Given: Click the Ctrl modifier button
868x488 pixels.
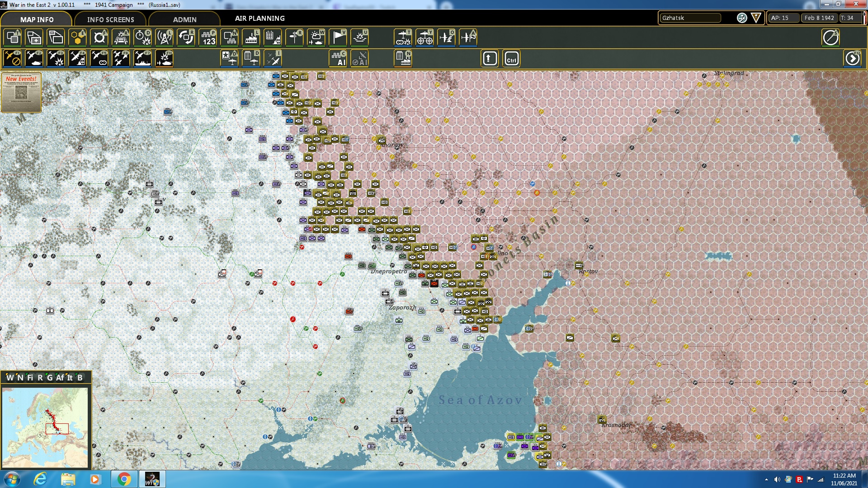Looking at the screenshot, I should click(x=511, y=59).
